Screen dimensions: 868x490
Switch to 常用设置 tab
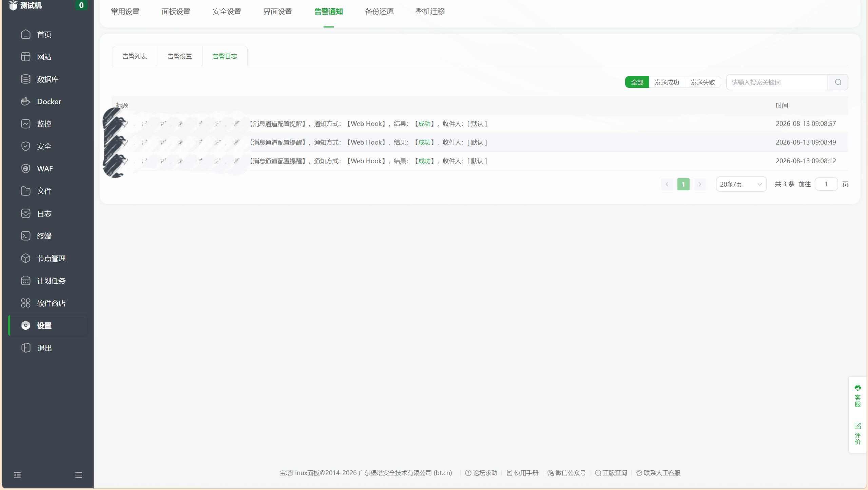[x=125, y=12]
